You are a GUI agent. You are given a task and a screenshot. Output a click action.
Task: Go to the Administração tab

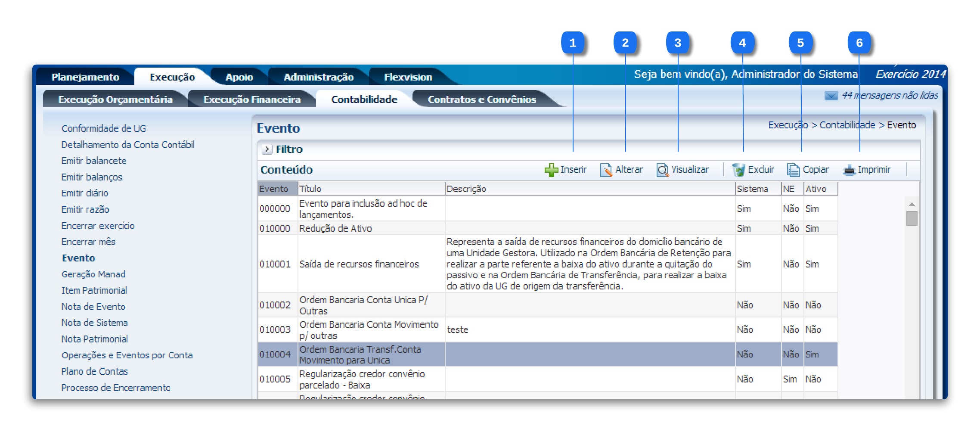318,77
